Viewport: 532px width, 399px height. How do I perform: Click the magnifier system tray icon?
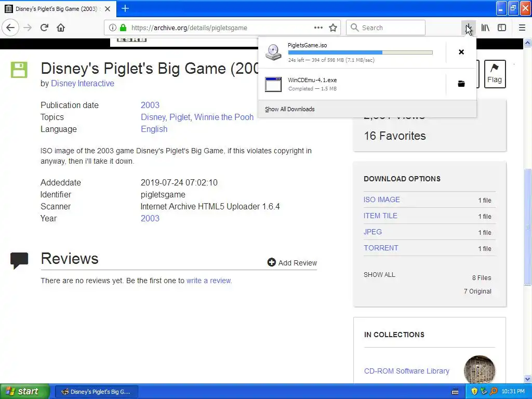(x=494, y=392)
